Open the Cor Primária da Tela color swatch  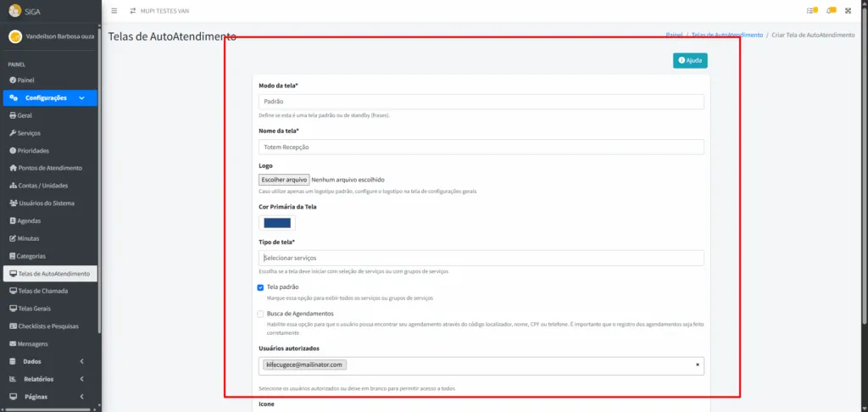point(277,223)
